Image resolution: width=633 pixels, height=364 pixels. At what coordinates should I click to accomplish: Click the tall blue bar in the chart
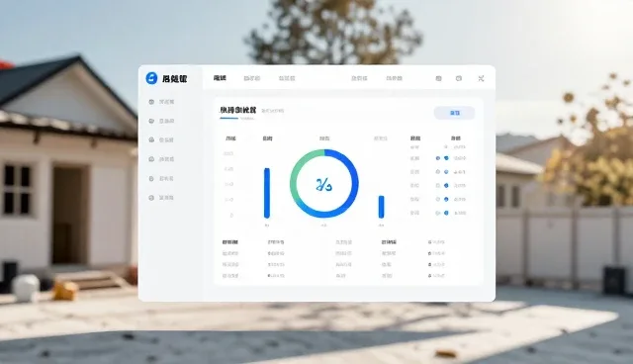click(267, 193)
